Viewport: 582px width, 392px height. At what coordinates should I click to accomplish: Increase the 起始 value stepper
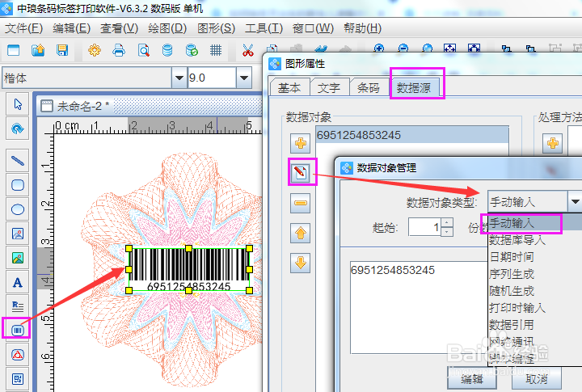coord(447,222)
